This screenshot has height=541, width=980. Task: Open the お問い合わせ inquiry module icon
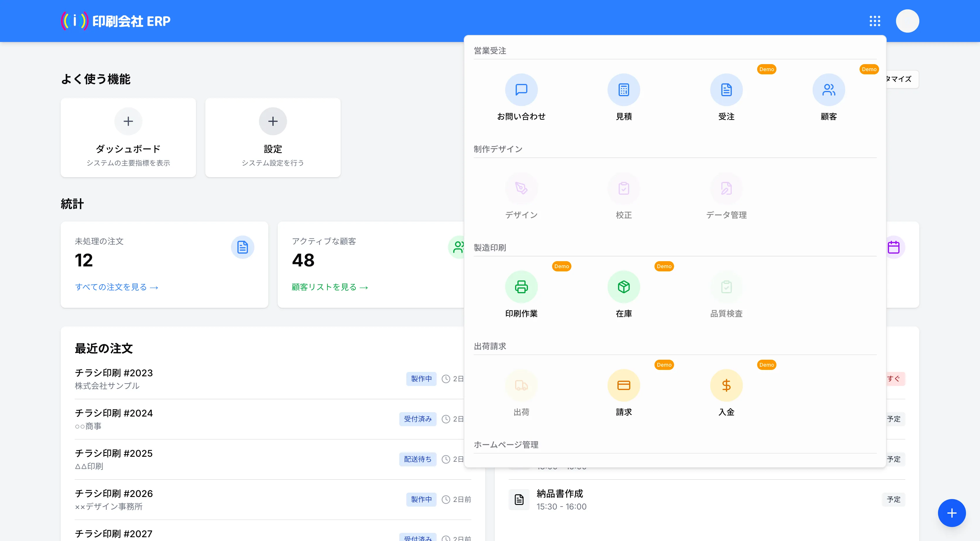pos(521,90)
